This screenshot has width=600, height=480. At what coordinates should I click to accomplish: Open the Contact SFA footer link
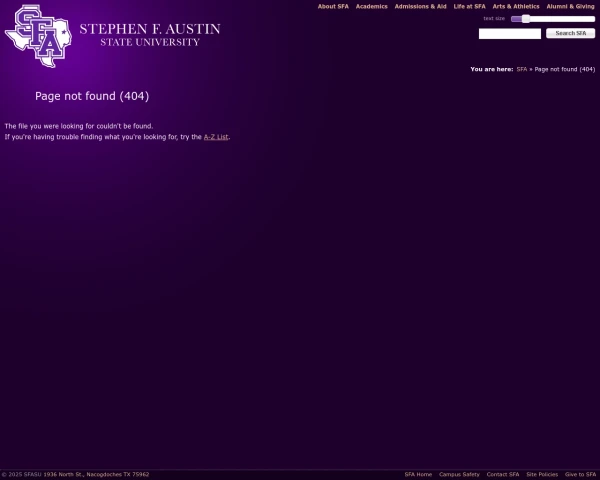tap(503, 474)
